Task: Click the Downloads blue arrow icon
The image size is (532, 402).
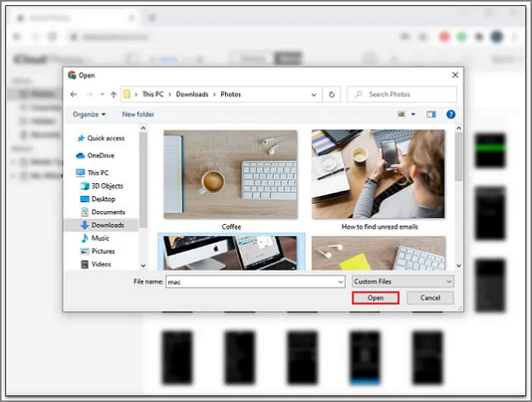Action: coord(84,225)
